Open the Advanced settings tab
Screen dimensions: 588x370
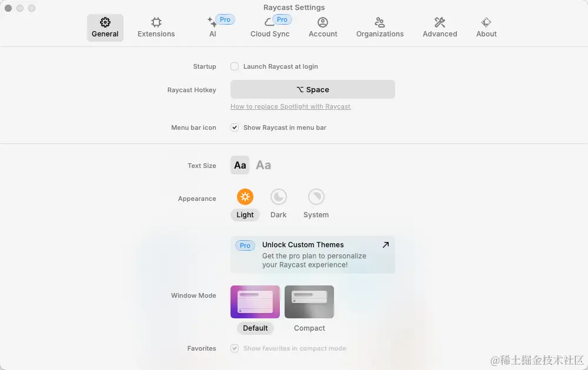440,28
